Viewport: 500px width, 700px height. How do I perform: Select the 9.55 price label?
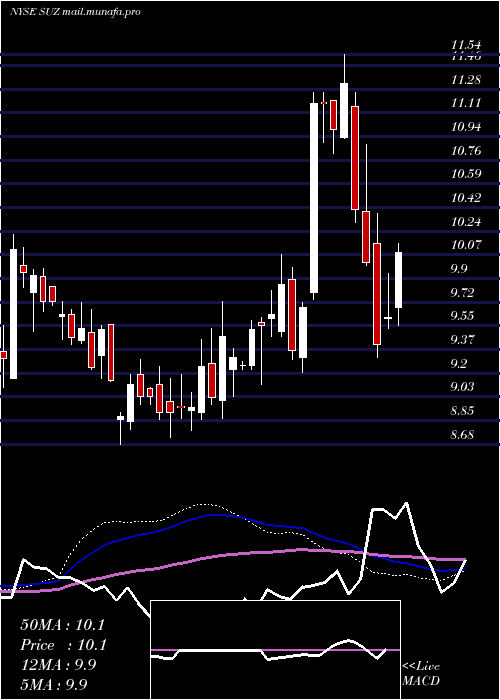464,317
